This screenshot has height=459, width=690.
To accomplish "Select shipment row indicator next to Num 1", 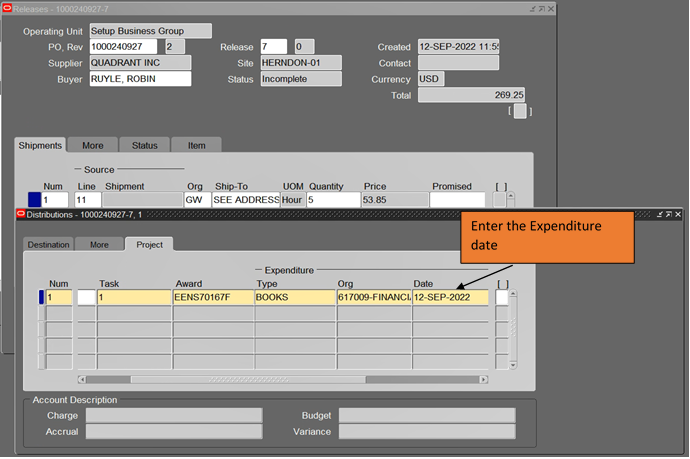I will (x=34, y=199).
